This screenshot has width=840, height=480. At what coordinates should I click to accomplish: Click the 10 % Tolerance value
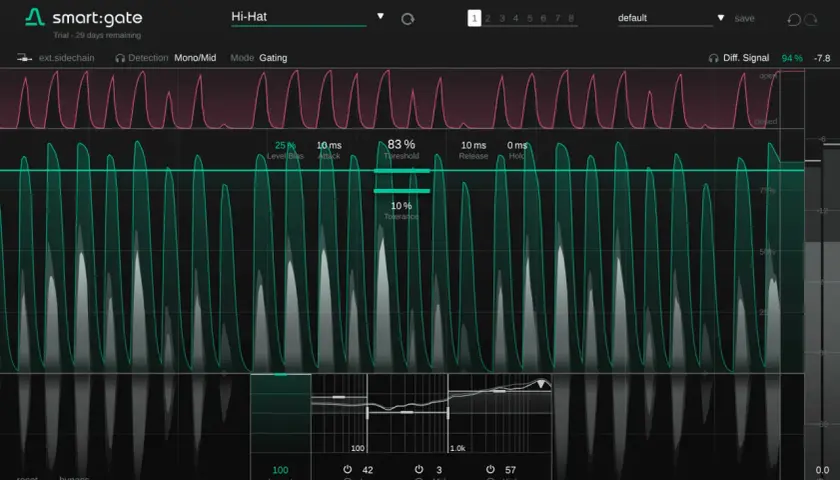(401, 206)
